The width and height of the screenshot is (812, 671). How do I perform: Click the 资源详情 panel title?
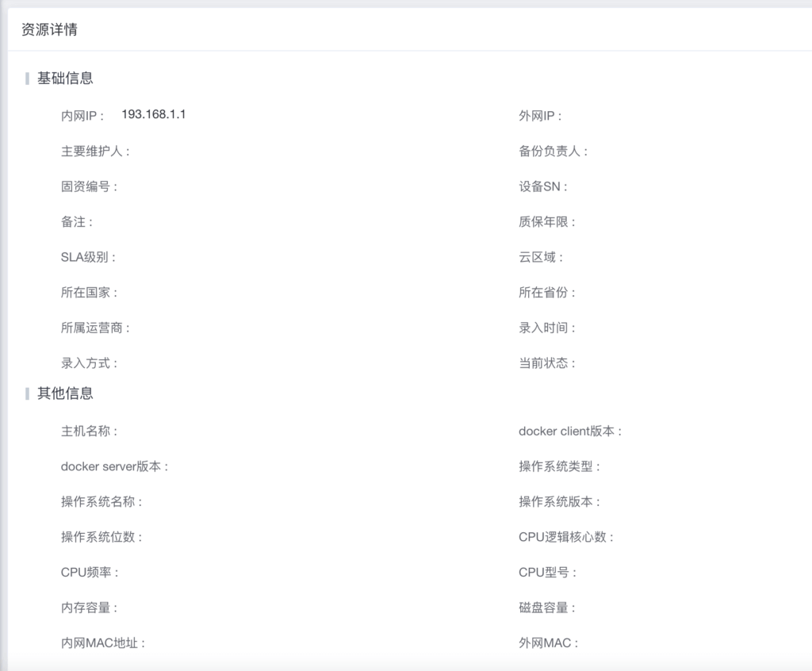click(x=49, y=29)
